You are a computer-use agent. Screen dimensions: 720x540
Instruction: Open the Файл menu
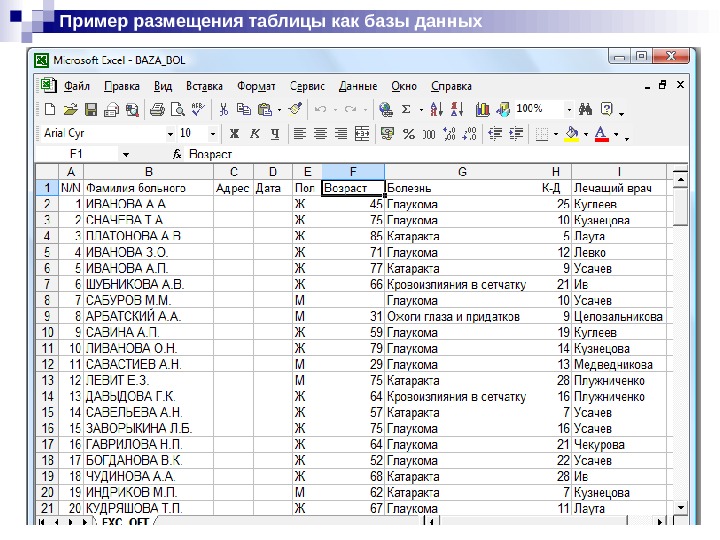77,86
